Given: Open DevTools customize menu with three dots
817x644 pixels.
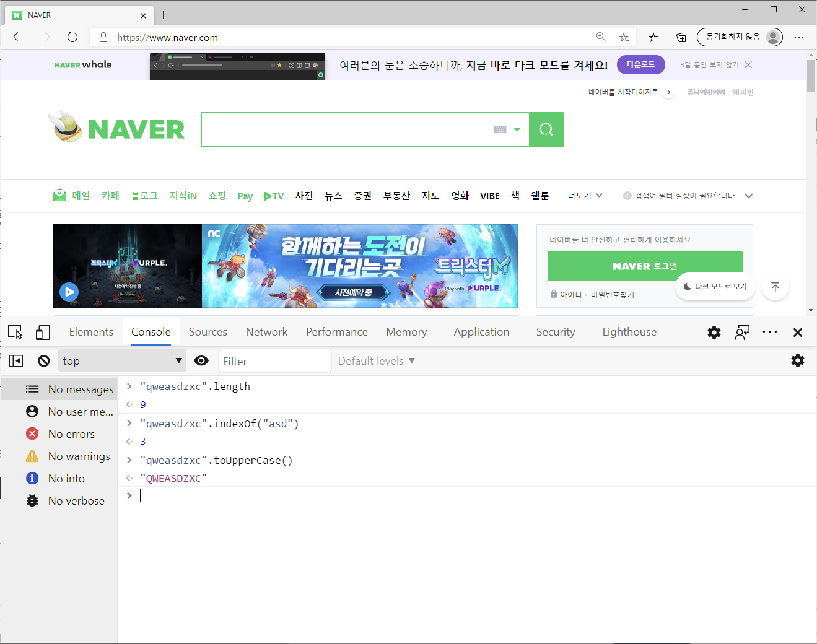Looking at the screenshot, I should (770, 332).
